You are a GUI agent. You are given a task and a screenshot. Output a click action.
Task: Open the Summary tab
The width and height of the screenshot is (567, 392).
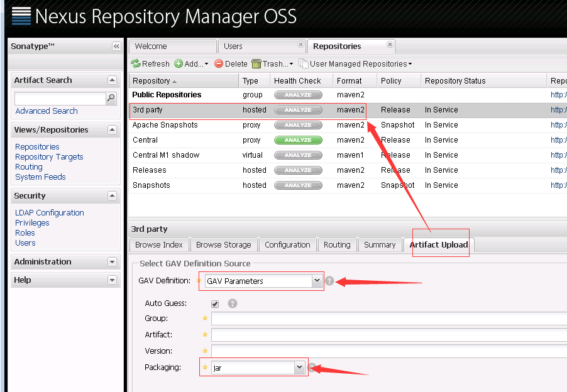380,245
